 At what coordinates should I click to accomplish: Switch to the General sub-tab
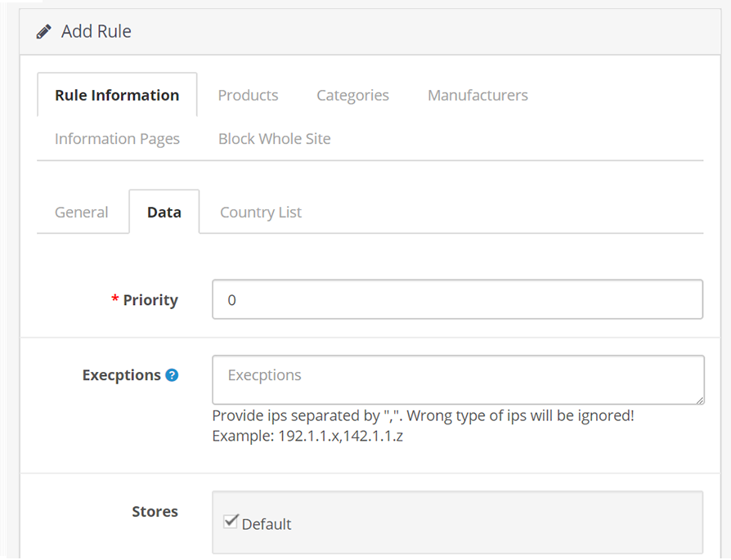tap(82, 213)
